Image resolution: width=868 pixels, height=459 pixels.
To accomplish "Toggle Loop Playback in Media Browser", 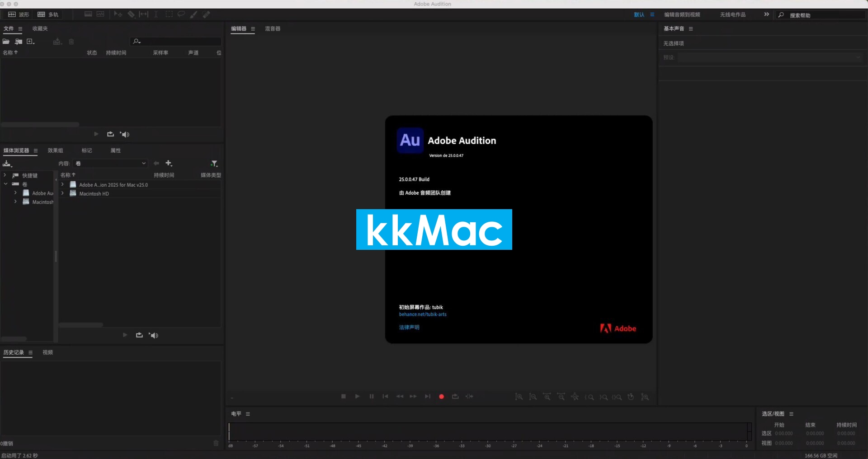I will point(139,335).
